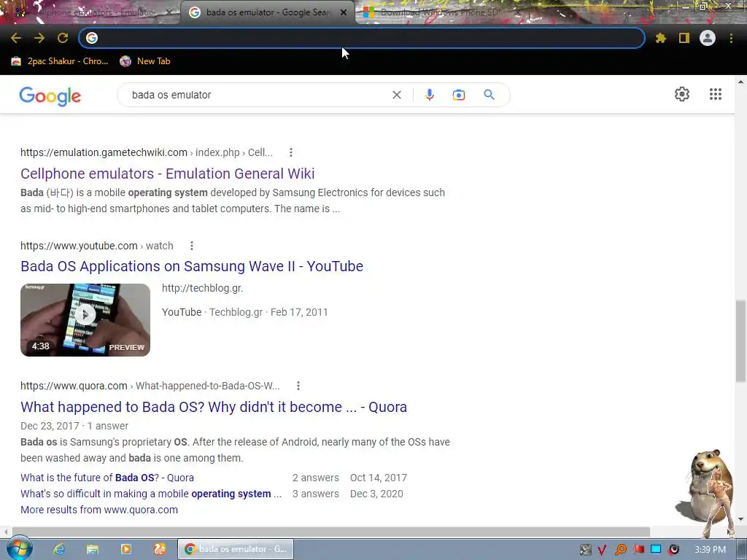Image resolution: width=747 pixels, height=560 pixels.
Task: Click the https://www.youtube.com › watch URL text
Action: tap(97, 246)
